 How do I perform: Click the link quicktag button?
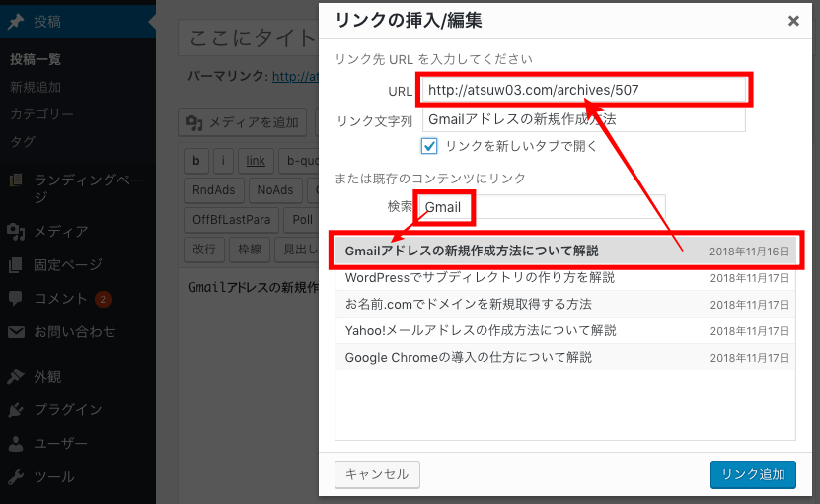pos(256,161)
